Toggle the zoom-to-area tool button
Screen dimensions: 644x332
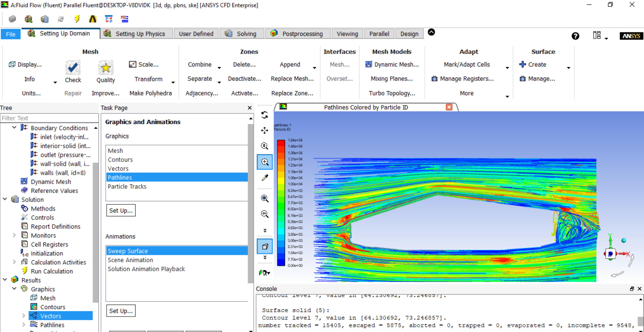click(265, 162)
